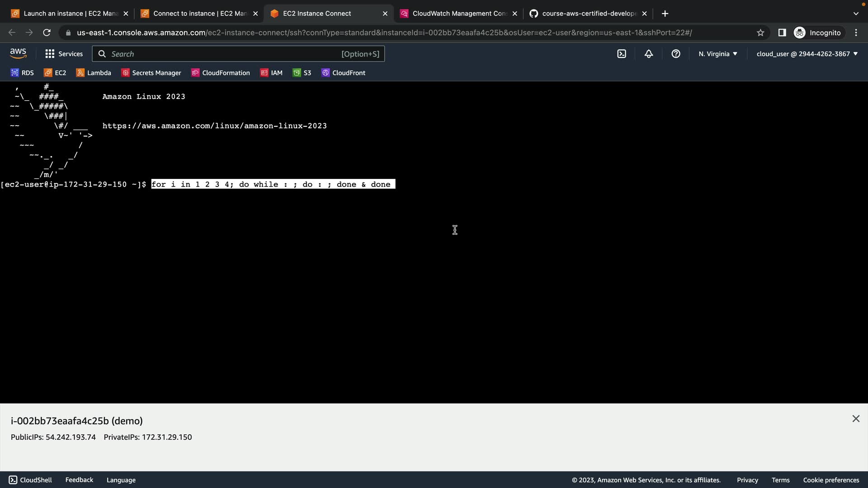Viewport: 868px width, 488px height.
Task: Expand the browser tab search chevron
Action: tap(856, 14)
